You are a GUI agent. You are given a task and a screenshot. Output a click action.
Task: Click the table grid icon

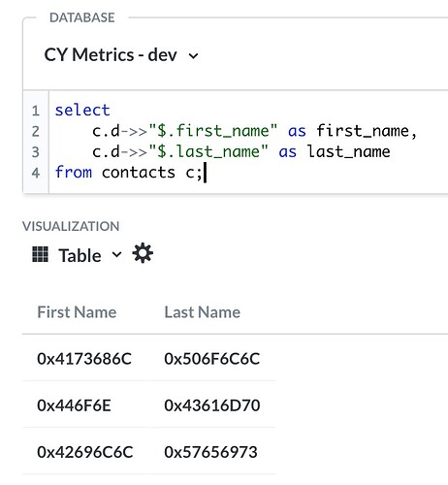pyautogui.click(x=41, y=254)
